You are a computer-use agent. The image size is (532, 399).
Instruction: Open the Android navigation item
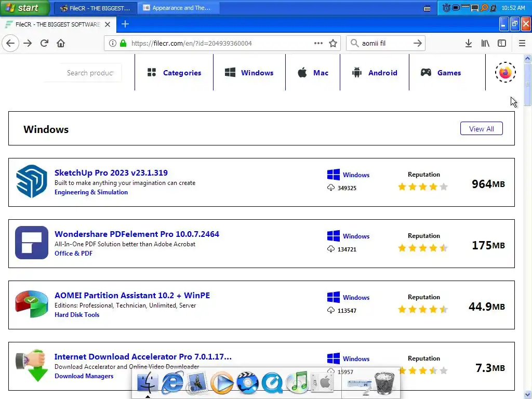pyautogui.click(x=375, y=73)
